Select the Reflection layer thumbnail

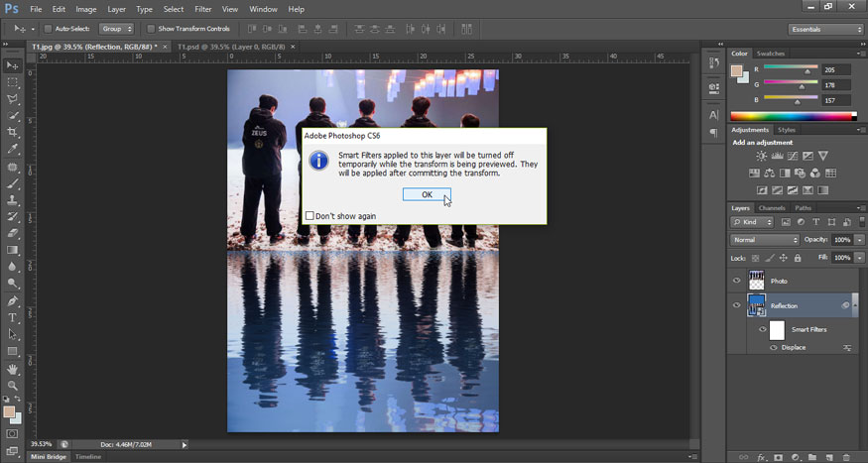[x=757, y=306]
